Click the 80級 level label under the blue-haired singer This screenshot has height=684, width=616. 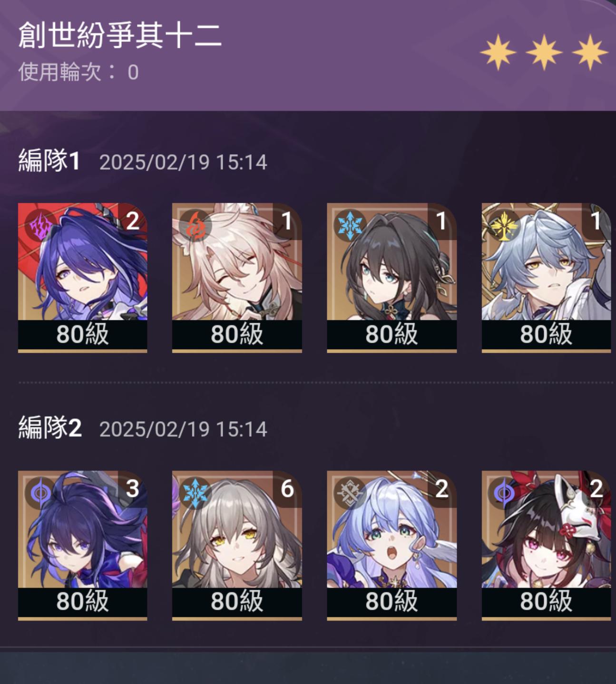pos(391,601)
